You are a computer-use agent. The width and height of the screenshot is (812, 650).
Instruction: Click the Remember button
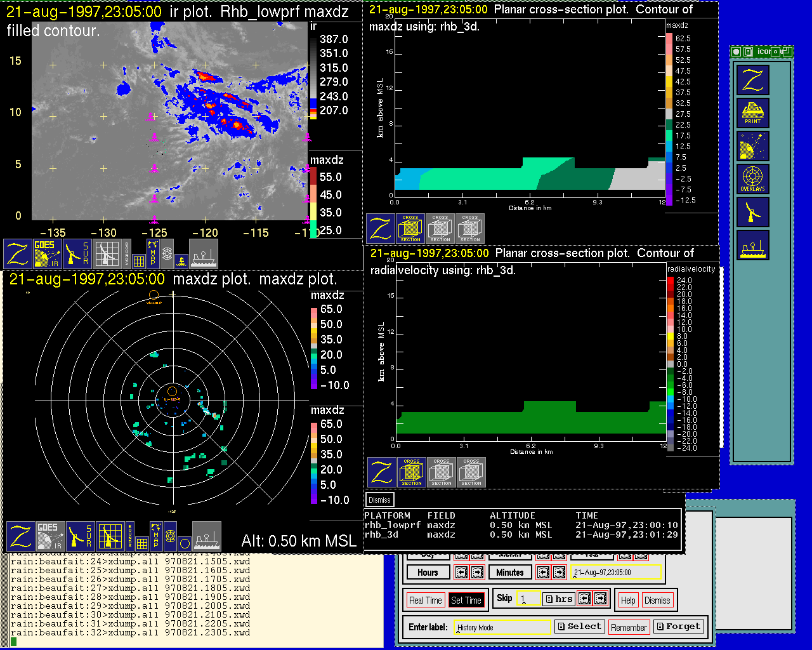pyautogui.click(x=629, y=628)
